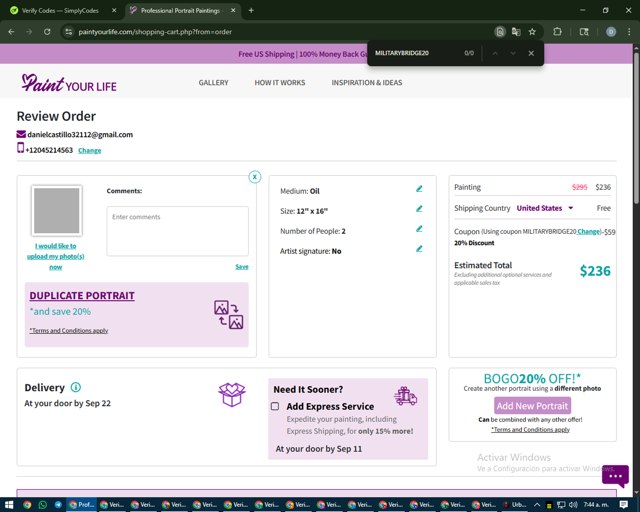Click the Paint Your Life logo
Image resolution: width=640 pixels, height=512 pixels.
click(69, 83)
